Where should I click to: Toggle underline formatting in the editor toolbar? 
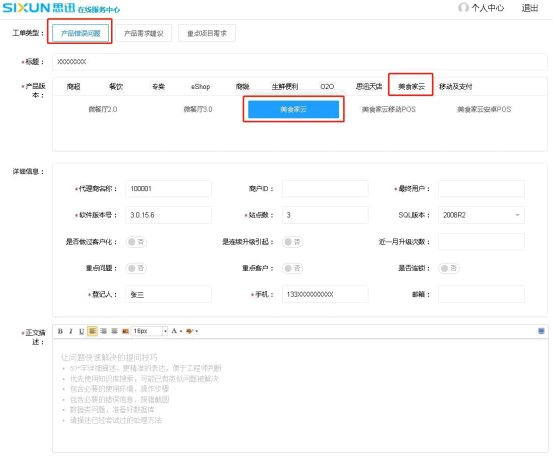point(82,331)
